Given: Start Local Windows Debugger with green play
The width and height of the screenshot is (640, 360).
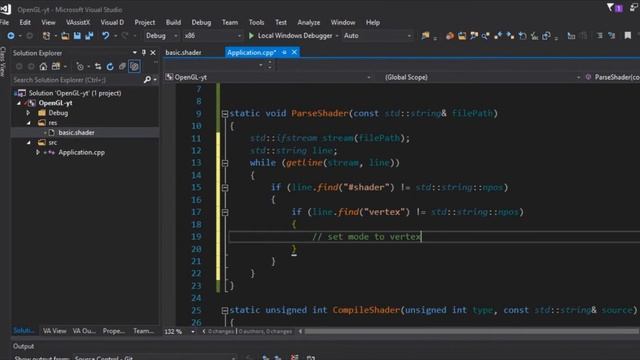Looking at the screenshot, I should 251,36.
